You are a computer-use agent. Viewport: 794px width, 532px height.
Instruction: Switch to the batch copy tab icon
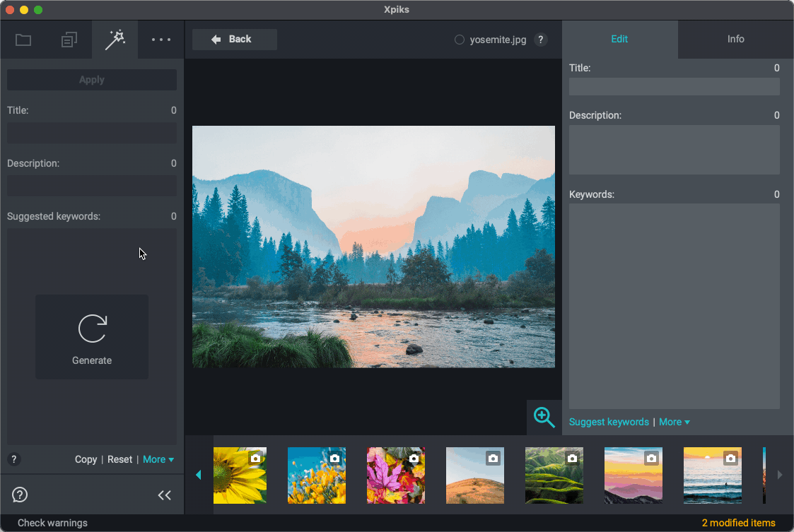click(69, 40)
